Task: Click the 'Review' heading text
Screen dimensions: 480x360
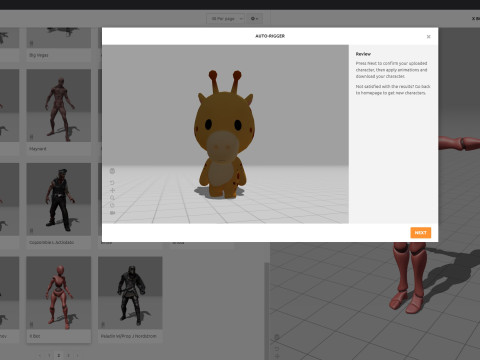Action: click(x=363, y=54)
